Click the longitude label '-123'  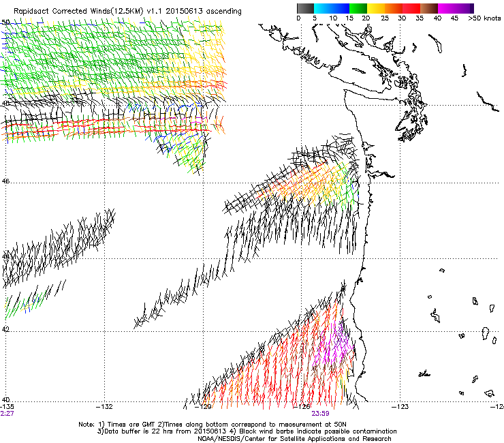(400, 407)
